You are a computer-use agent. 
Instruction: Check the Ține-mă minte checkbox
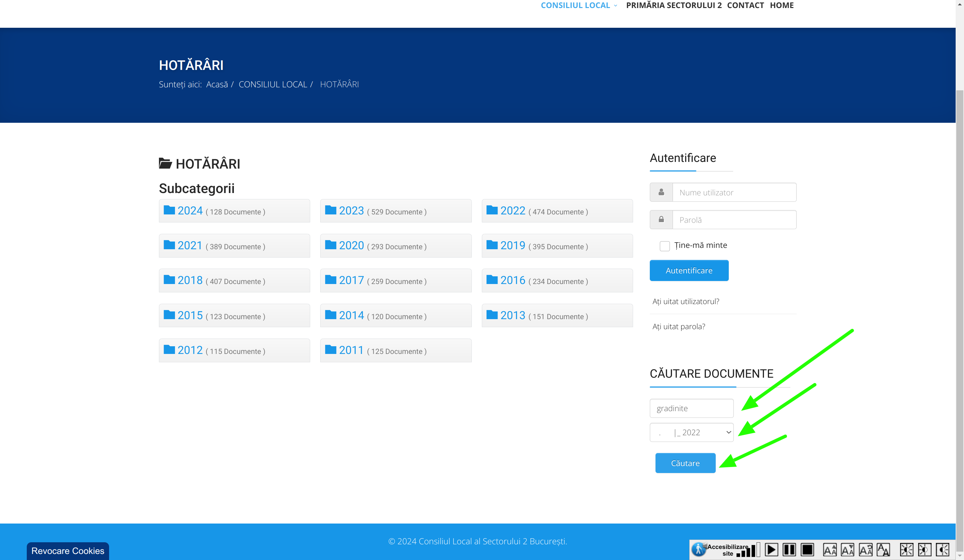tap(665, 246)
